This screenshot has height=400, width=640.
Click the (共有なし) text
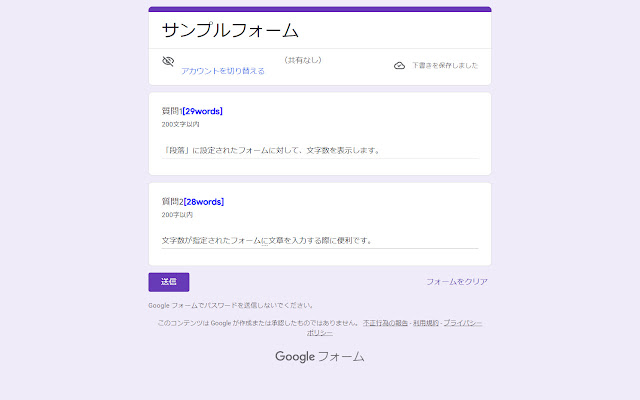tap(303, 60)
